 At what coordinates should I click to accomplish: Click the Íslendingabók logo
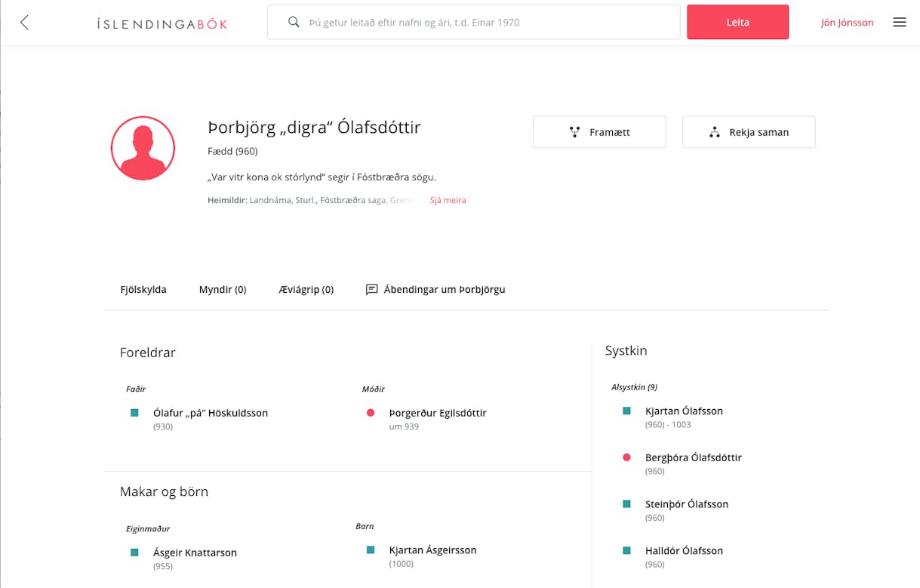pos(162,23)
